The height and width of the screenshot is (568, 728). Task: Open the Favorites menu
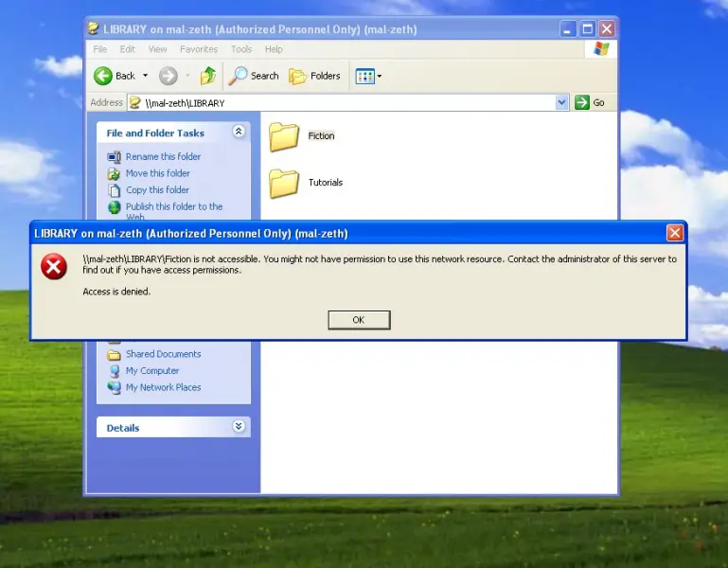[x=199, y=49]
